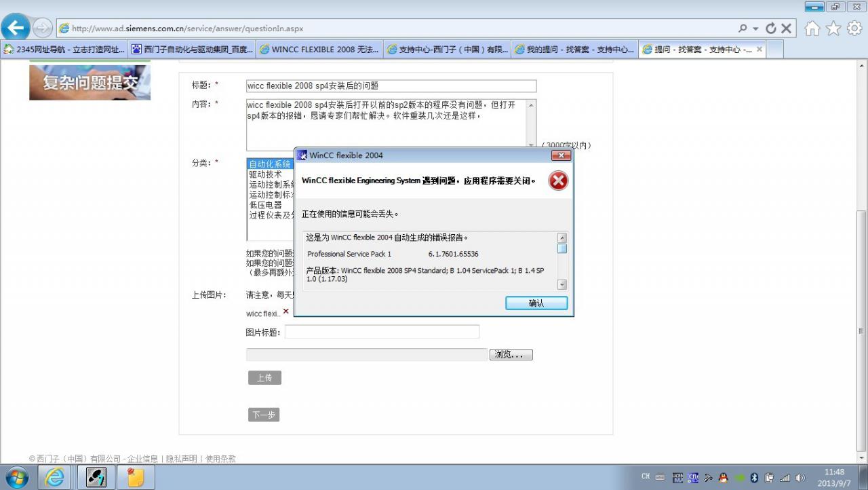Switch to the 我的提问 - 找答案 tab
Image resolution: width=868 pixels, height=490 pixels.
[574, 50]
